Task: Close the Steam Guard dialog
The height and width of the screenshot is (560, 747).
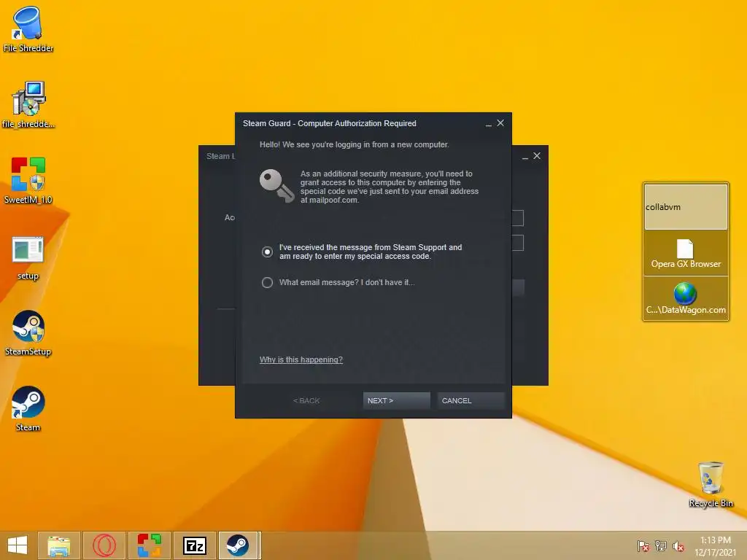Action: coord(500,122)
